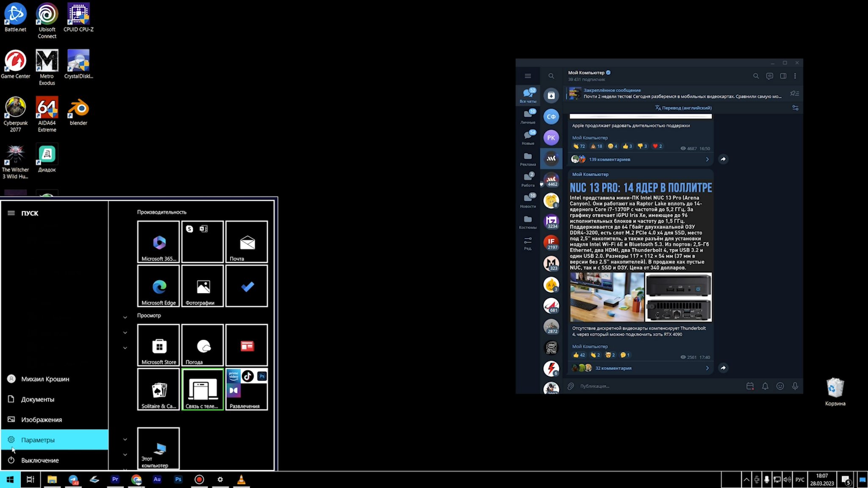
Task: Open the 32 комментария thread
Action: (x=640, y=368)
